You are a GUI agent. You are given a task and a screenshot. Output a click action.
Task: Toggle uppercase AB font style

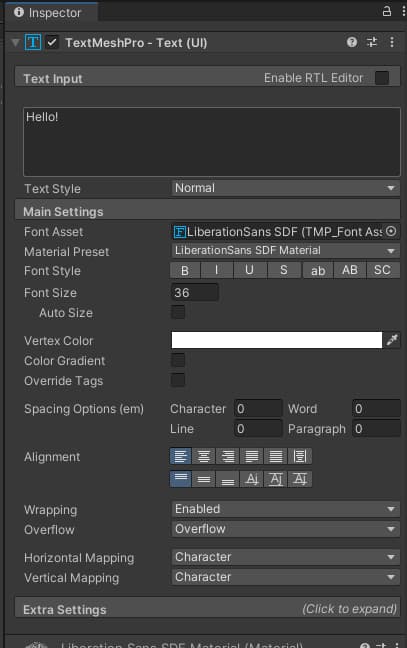[350, 270]
